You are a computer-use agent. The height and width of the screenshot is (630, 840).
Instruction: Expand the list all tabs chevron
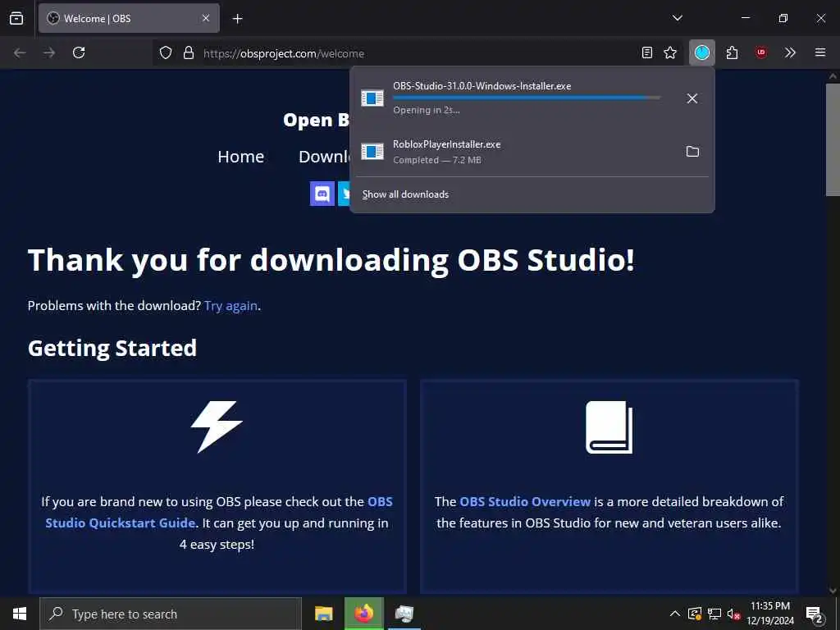pos(677,18)
